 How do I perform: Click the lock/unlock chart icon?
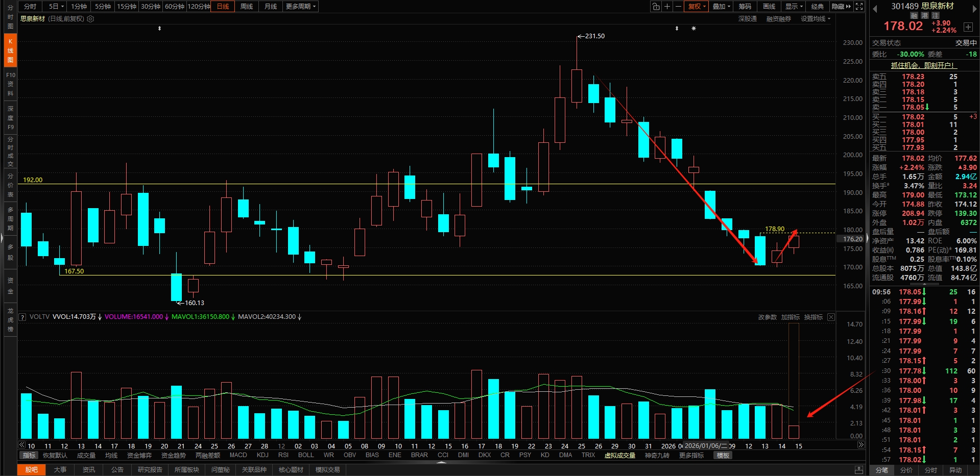tap(656, 6)
